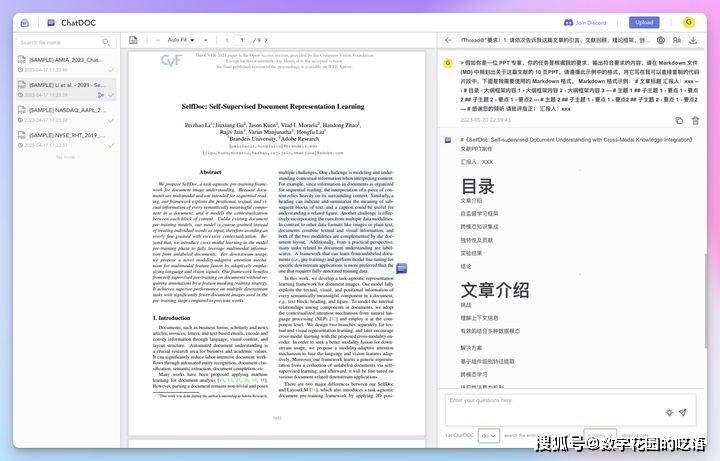Click the 'Enter your questions here' field
Viewport: 720px width, 461px height.
571,410
